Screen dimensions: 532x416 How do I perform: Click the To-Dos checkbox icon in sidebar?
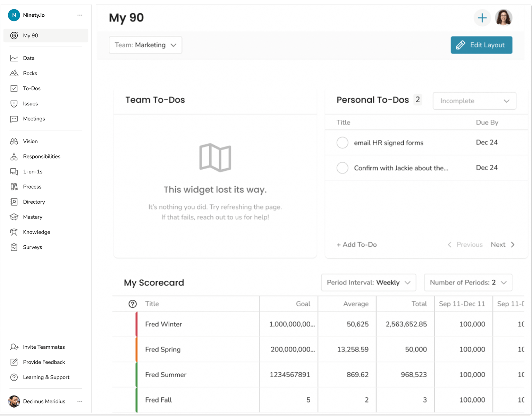coord(14,88)
